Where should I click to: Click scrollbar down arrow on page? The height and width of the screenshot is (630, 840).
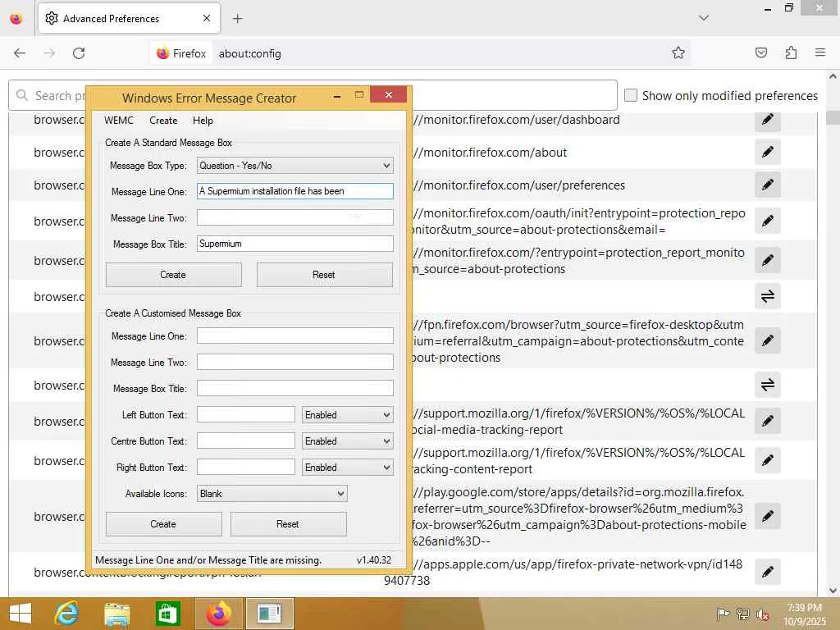[x=833, y=590]
